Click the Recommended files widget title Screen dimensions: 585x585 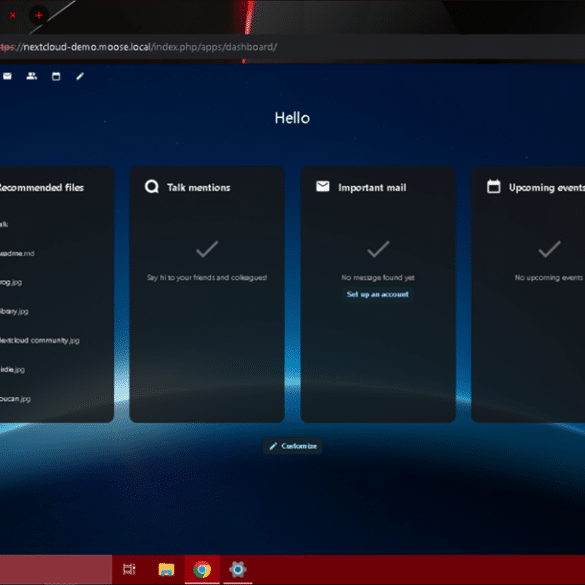[41, 188]
